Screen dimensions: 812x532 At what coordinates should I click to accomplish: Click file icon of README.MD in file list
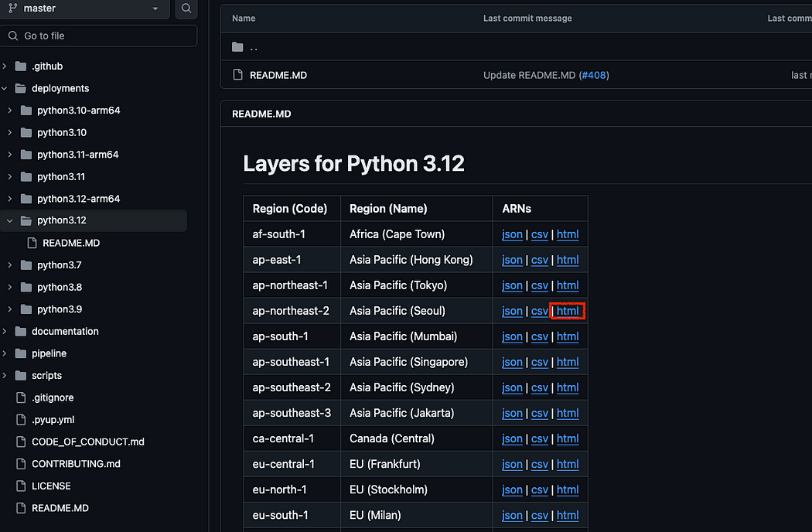[237, 74]
